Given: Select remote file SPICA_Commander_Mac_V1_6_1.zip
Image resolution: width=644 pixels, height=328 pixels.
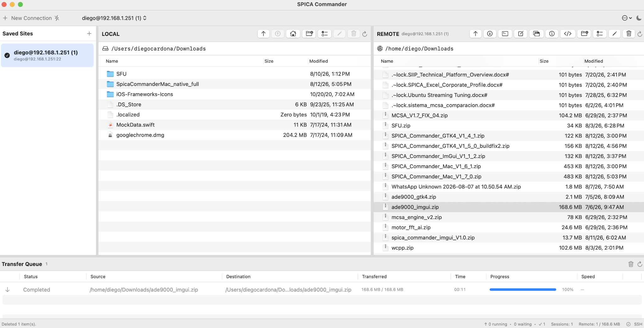Looking at the screenshot, I should coord(509,166).
